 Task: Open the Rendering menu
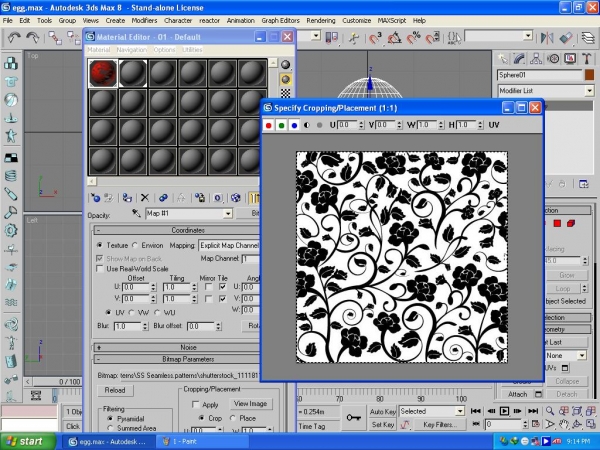pyautogui.click(x=321, y=21)
